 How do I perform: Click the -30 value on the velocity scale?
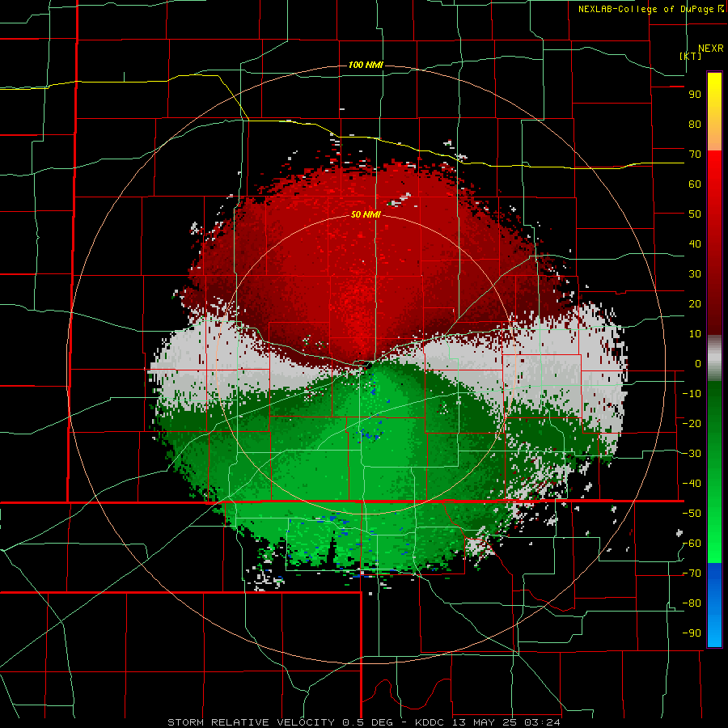(692, 454)
